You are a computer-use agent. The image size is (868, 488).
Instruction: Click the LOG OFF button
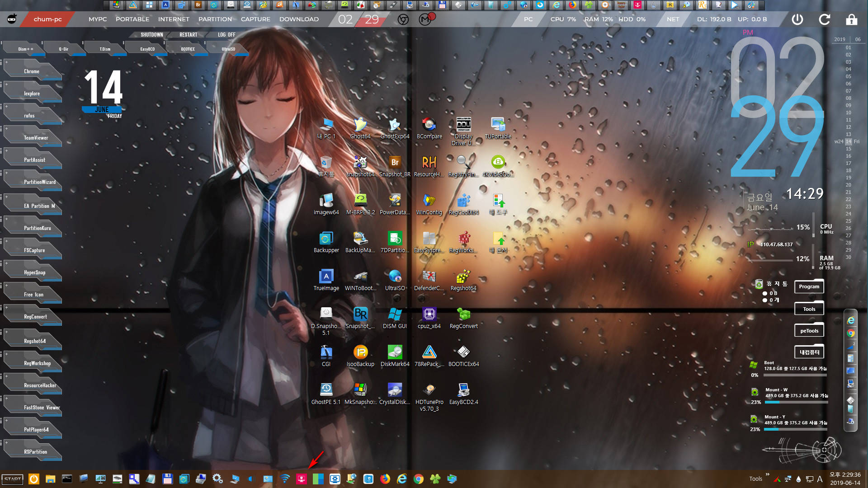(226, 35)
